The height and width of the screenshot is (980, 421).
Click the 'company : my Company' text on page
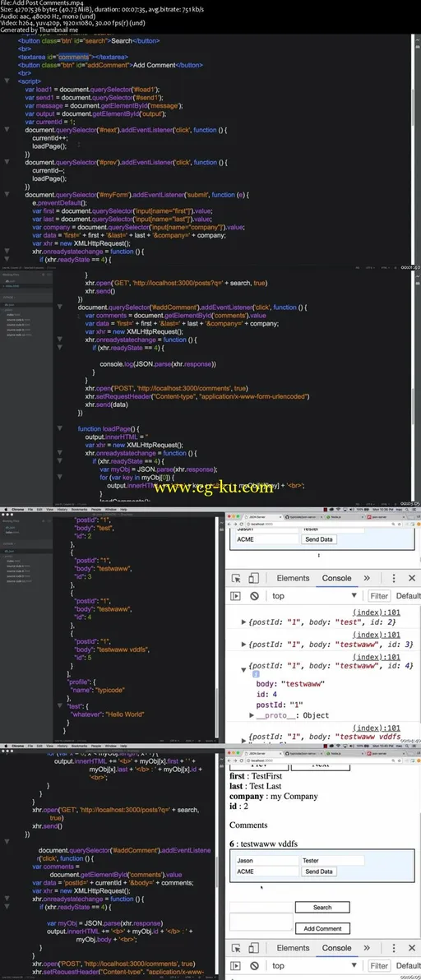pyautogui.click(x=274, y=796)
